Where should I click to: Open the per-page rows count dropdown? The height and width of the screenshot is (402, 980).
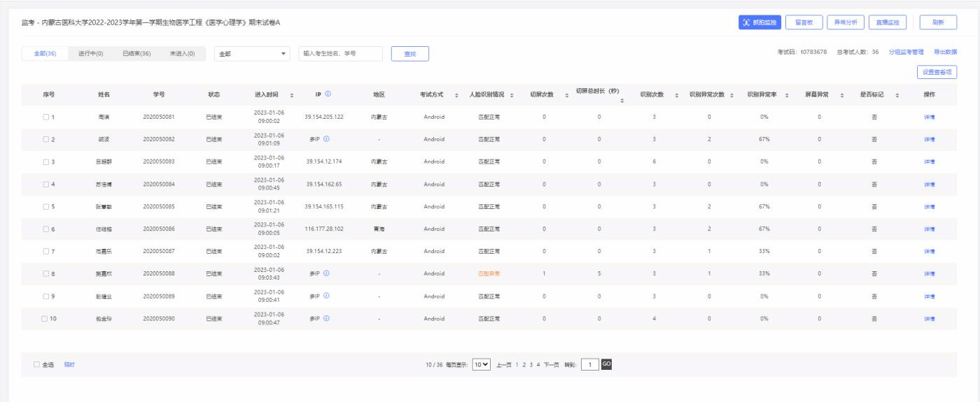(482, 365)
